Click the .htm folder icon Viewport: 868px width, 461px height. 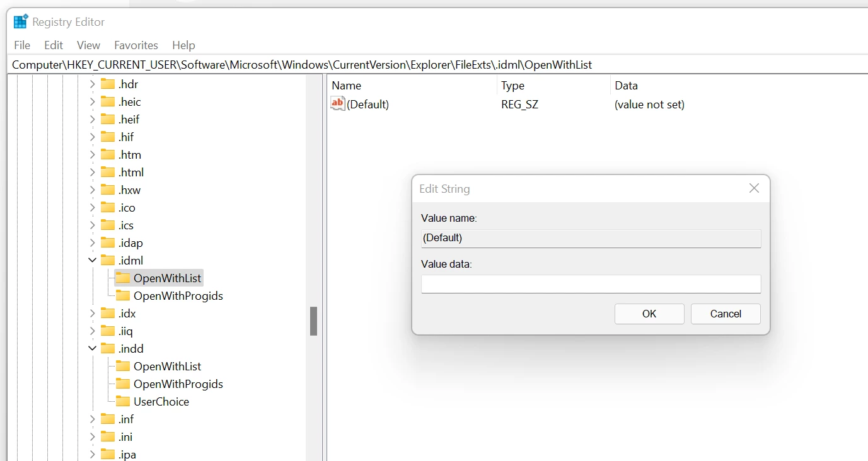[x=108, y=155]
